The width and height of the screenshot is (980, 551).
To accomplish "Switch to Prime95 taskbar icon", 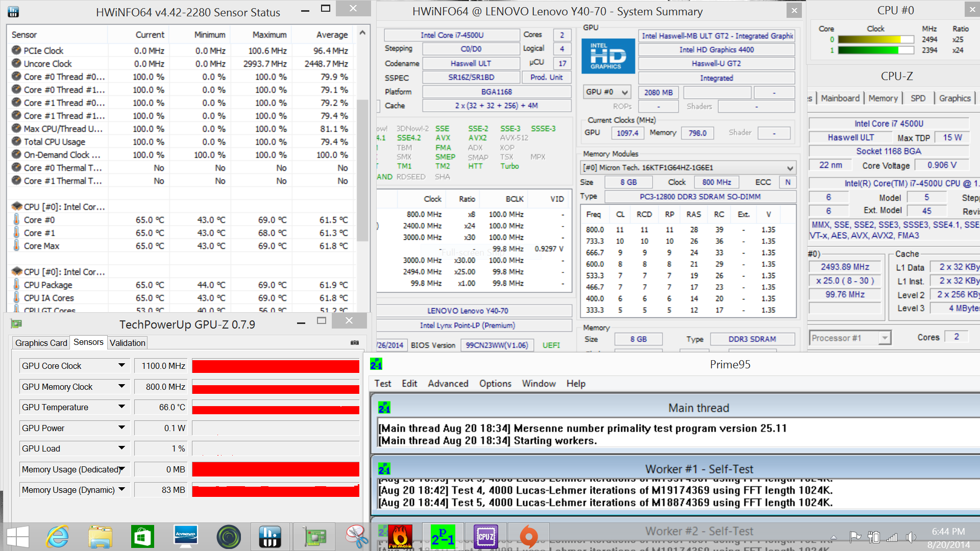I will pyautogui.click(x=443, y=537).
